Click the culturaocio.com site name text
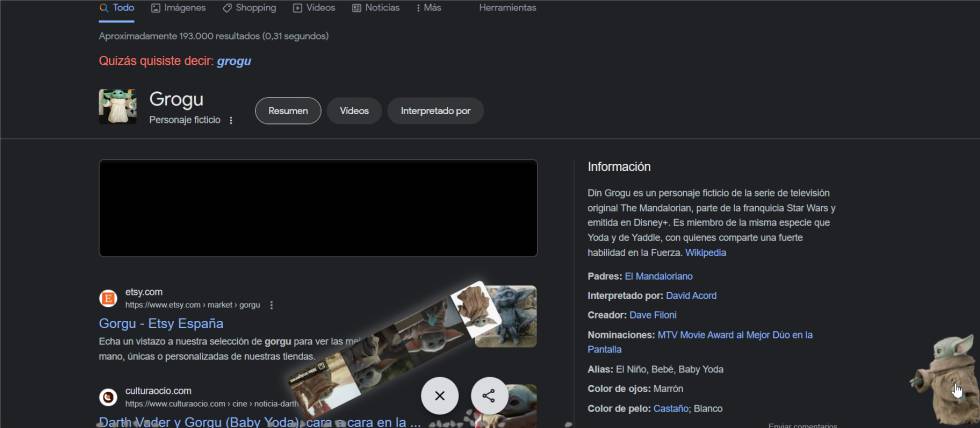This screenshot has width=980, height=428. point(158,391)
